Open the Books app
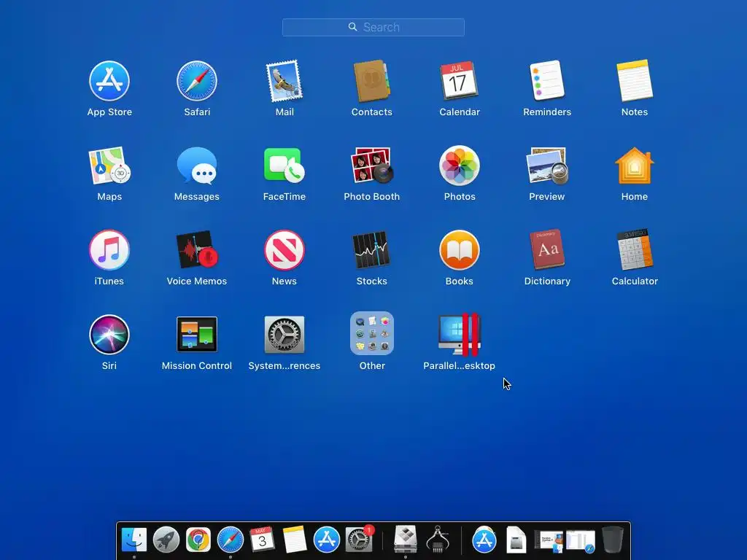The height and width of the screenshot is (560, 747). (460, 250)
